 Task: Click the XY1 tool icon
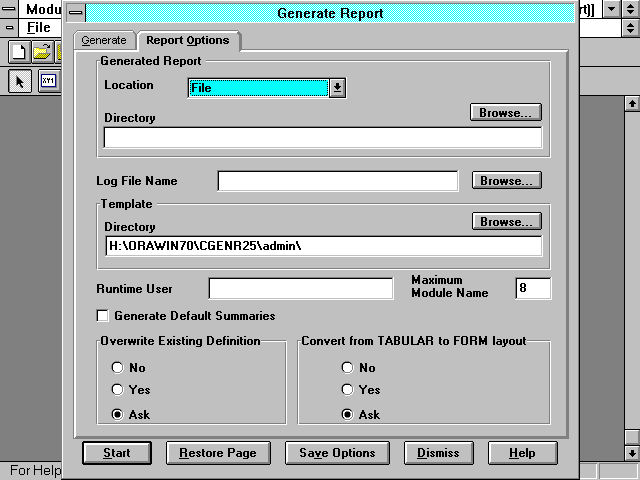click(x=48, y=82)
